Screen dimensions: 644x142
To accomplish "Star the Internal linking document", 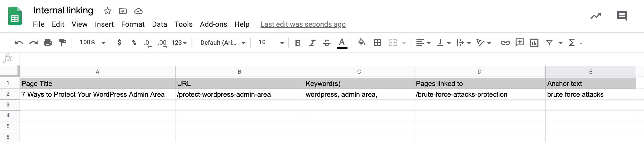I will (x=107, y=11).
